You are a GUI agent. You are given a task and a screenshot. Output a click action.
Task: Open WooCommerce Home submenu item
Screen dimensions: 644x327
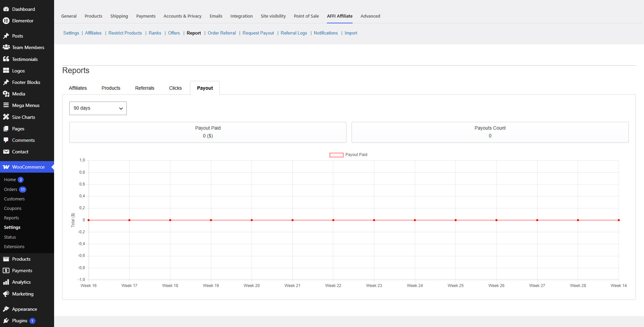click(x=10, y=180)
